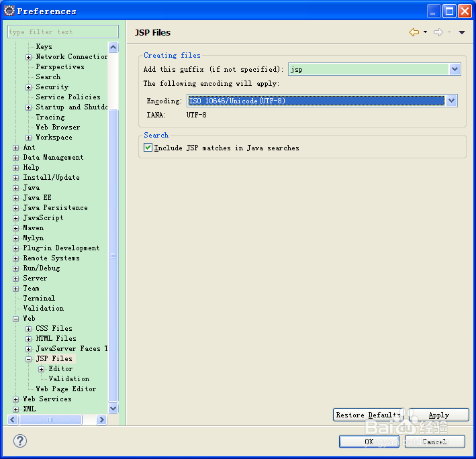Screen dimensions: 476x459
Task: Expand the Maven tree node
Action: tap(16, 228)
